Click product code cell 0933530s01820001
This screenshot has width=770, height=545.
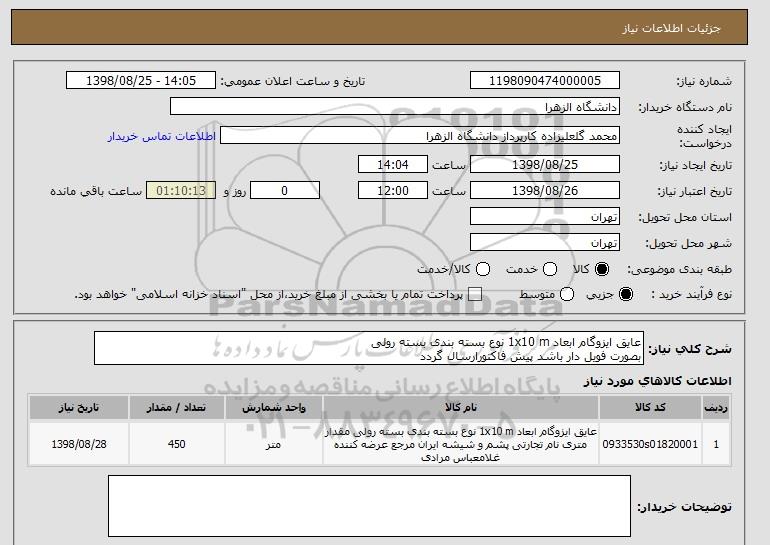[650, 444]
